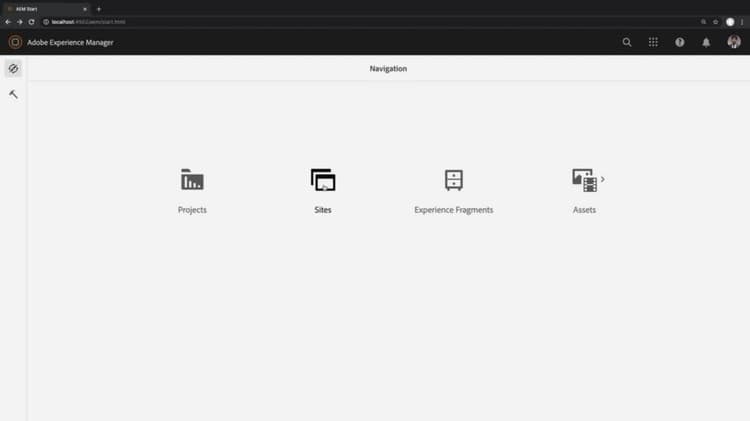Click the Navigation heading
The image size is (750, 421).
pyautogui.click(x=388, y=68)
